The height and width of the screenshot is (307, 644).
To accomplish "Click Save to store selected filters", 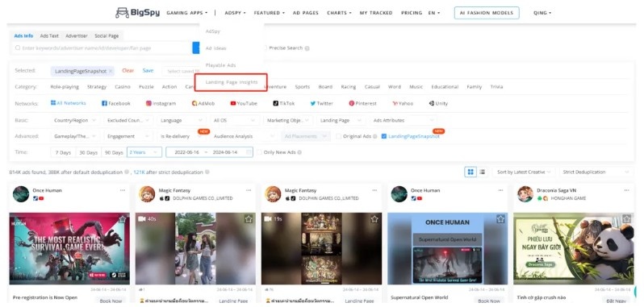I will click(148, 70).
